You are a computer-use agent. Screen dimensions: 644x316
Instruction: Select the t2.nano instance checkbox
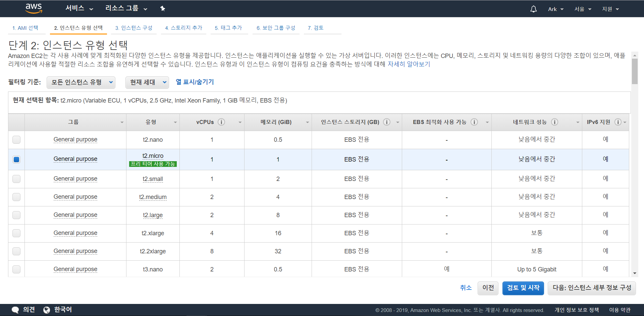point(16,140)
